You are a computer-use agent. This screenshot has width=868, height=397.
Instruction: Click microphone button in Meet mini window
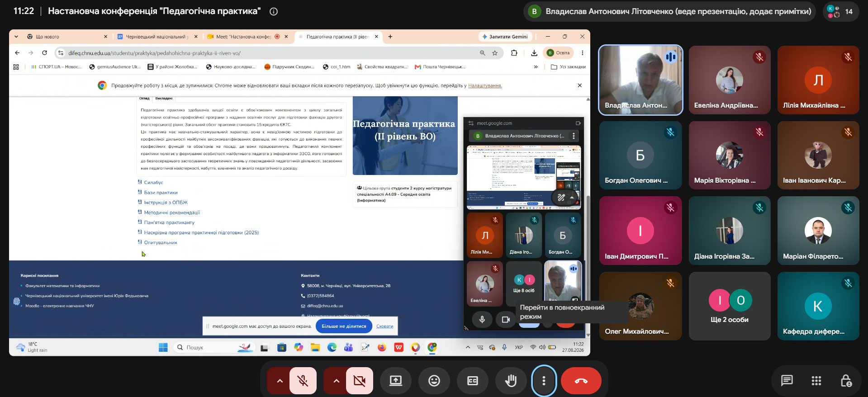482,319
